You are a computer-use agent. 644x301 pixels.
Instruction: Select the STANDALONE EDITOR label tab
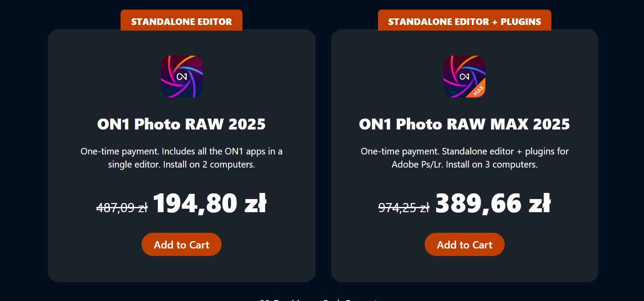click(181, 21)
